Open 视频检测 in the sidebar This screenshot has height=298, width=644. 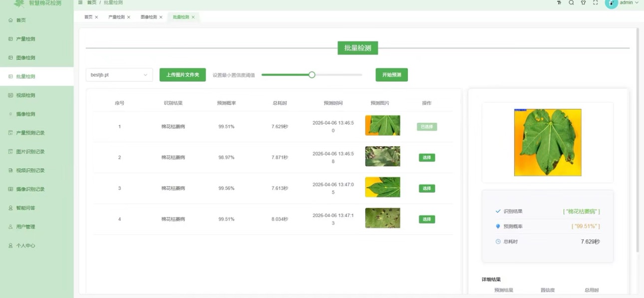(x=37, y=95)
